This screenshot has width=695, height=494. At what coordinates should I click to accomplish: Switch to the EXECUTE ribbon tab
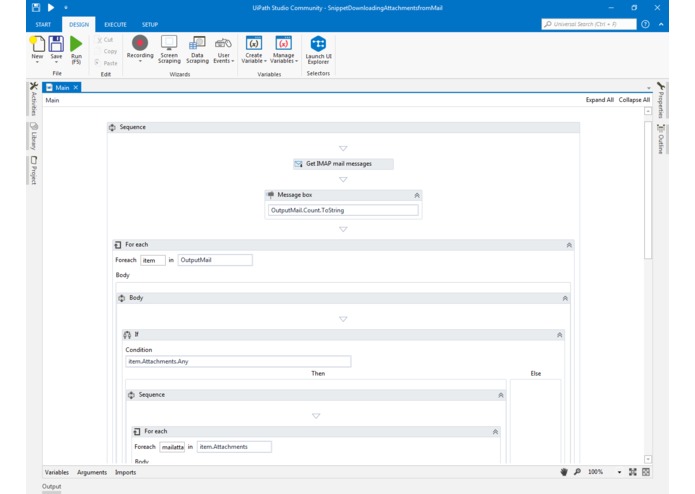115,24
